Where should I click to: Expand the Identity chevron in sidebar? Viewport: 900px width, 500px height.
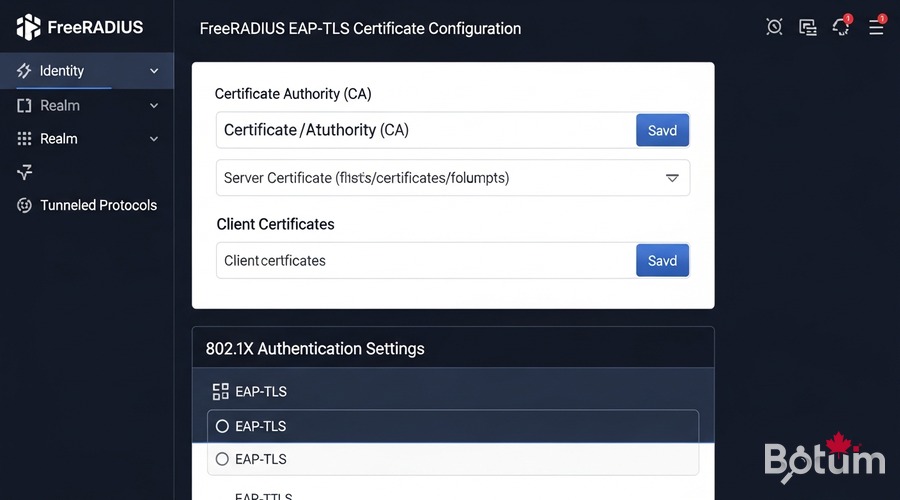click(x=154, y=71)
